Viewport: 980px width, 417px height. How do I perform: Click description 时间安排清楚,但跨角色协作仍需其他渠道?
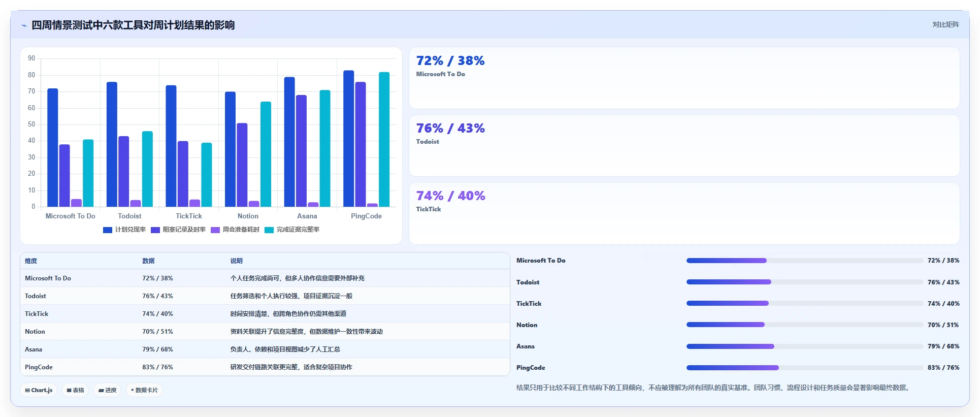(x=288, y=314)
